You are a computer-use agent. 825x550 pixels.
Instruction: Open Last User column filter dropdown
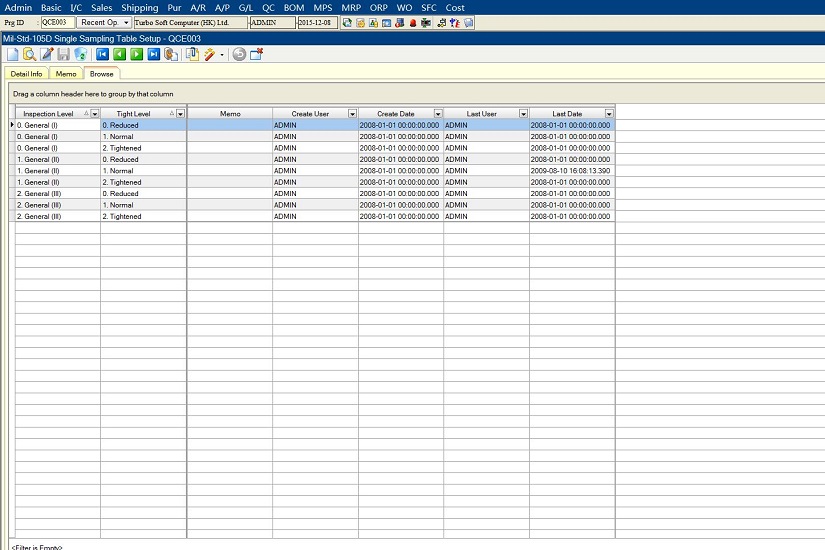click(524, 114)
